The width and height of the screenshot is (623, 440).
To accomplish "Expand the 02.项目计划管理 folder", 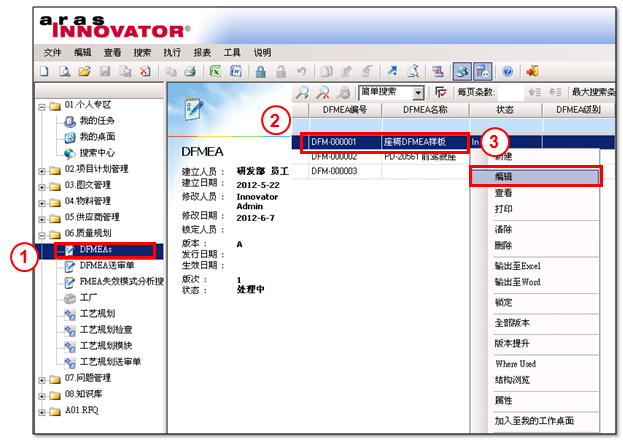I will 42,171.
